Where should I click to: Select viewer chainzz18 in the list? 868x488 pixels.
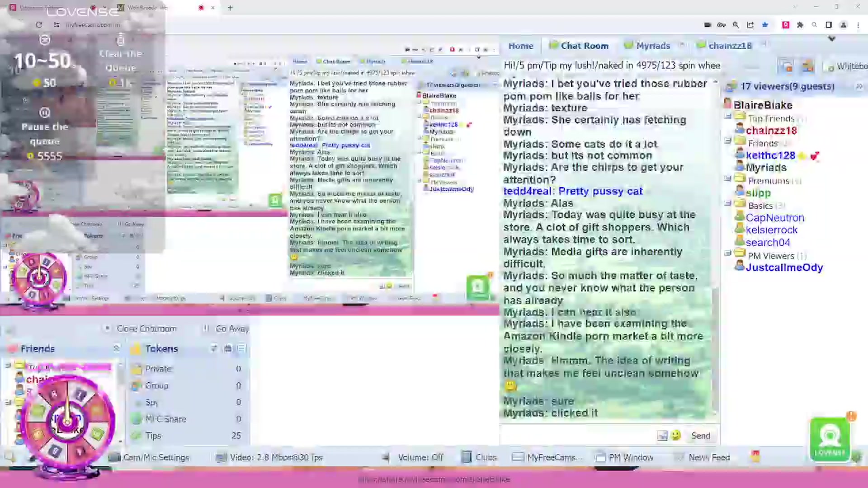(771, 131)
